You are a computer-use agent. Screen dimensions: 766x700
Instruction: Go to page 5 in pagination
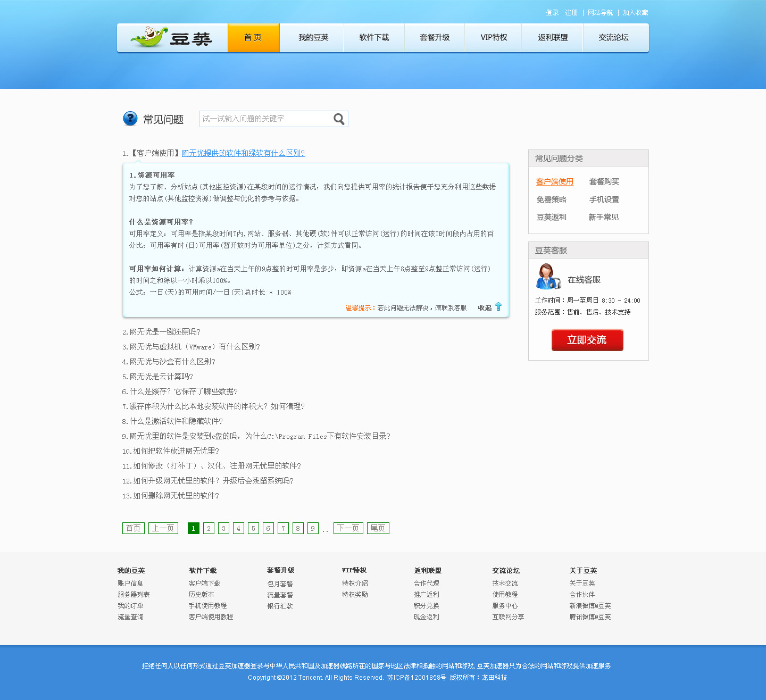tap(253, 528)
